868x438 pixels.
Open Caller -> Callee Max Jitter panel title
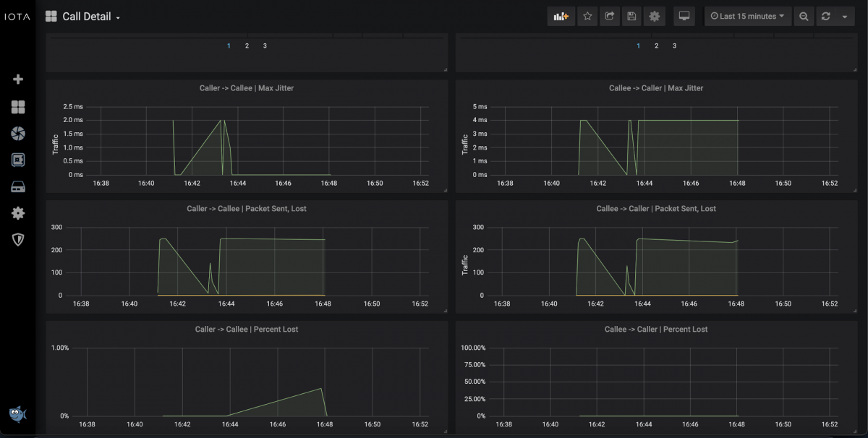247,88
